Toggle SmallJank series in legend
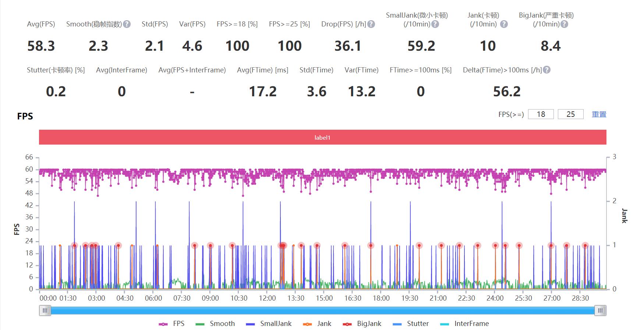Viewport: 644px width, 330px height. click(269, 324)
